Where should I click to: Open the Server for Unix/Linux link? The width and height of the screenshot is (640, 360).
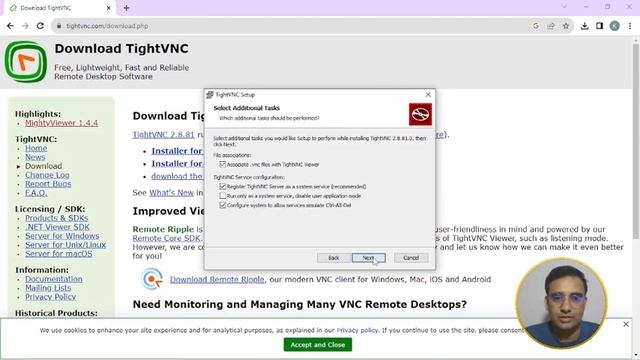[65, 245]
